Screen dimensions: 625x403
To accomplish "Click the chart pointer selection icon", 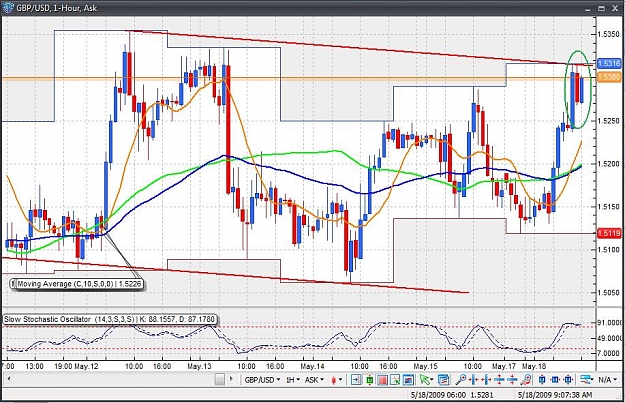I will click(x=395, y=379).
